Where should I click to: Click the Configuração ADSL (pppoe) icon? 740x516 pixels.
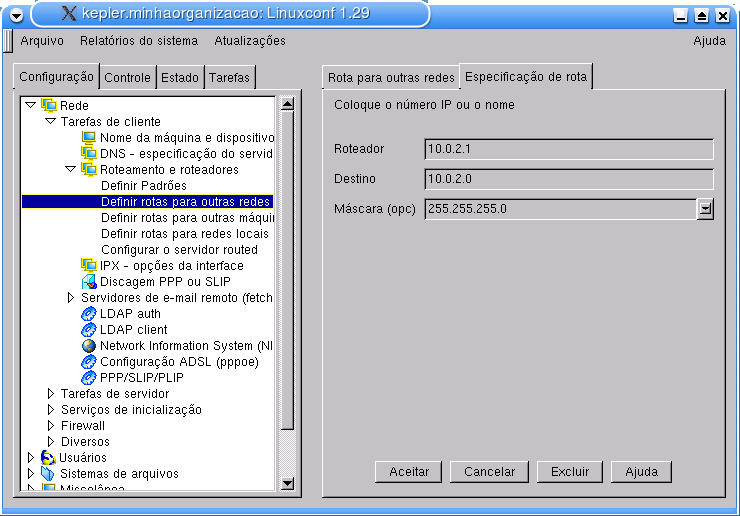[88, 362]
